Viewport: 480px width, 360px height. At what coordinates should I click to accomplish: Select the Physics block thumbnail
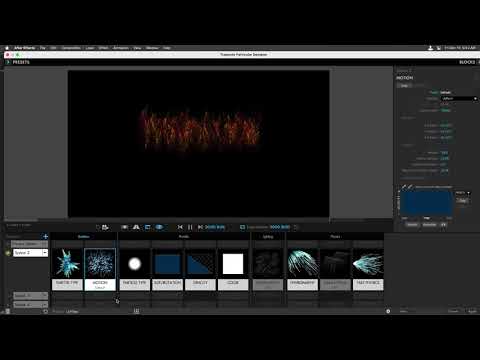click(303, 264)
